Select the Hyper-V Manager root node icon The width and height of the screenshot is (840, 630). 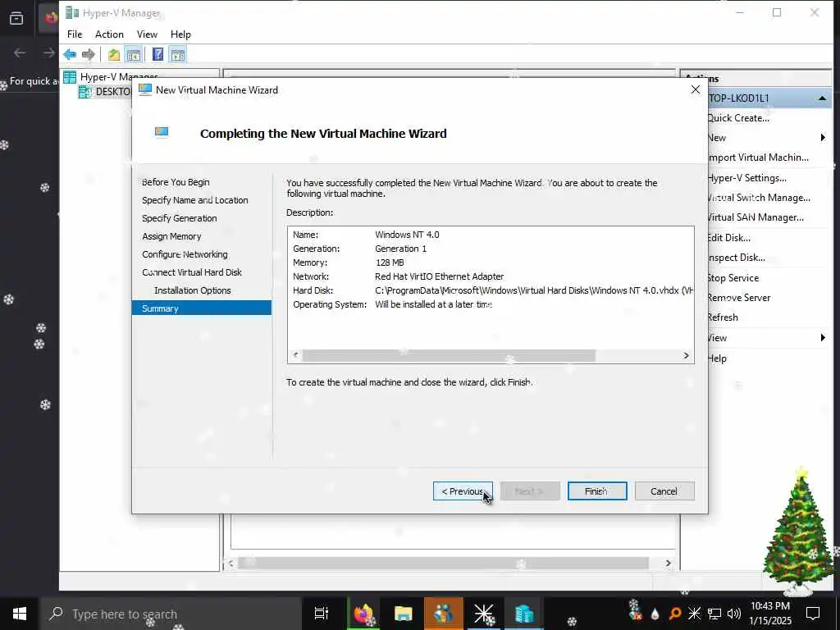70,77
